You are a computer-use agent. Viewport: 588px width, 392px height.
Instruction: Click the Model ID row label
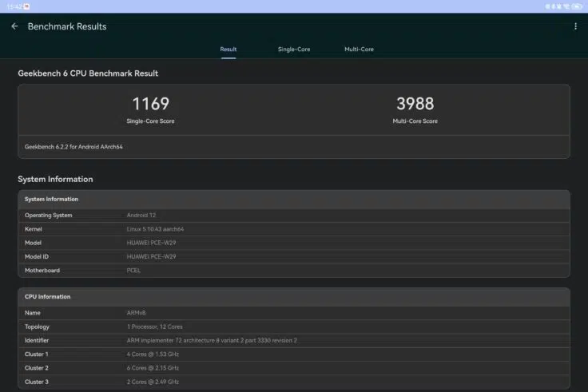point(37,257)
